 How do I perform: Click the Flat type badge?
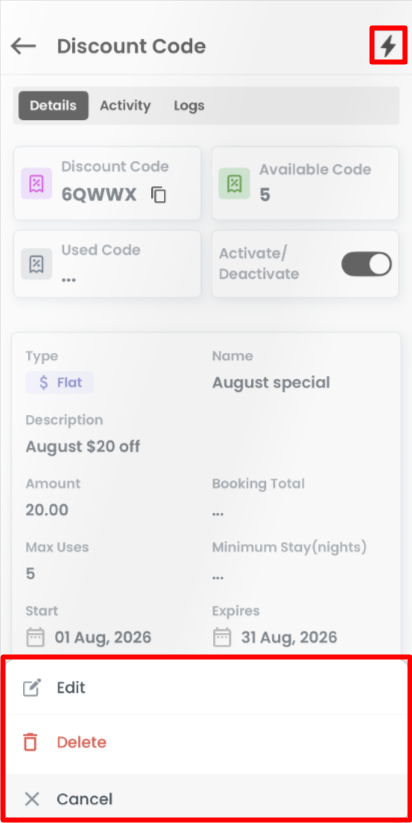(x=60, y=382)
